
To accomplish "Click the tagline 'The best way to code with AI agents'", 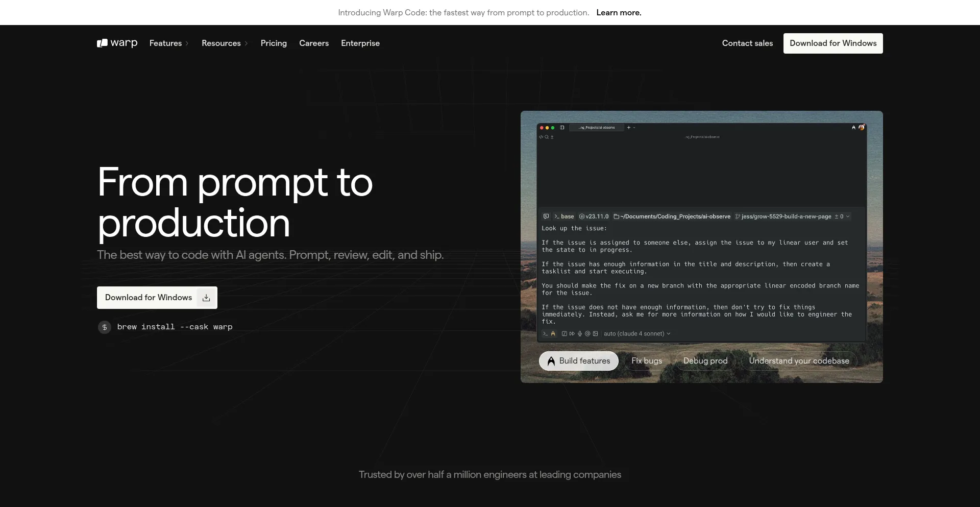I will click(270, 255).
